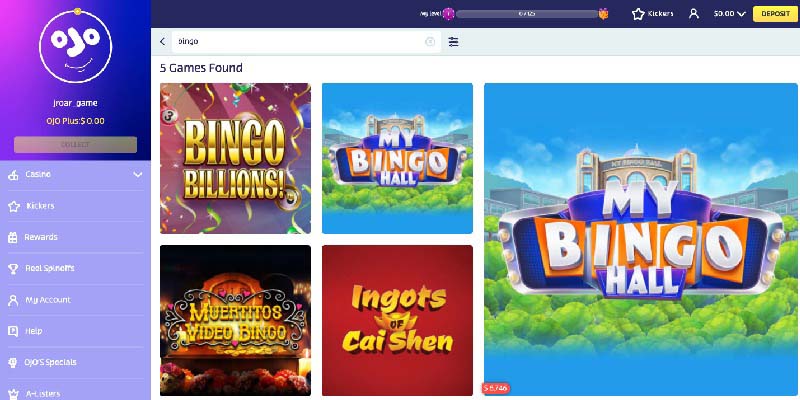Click the Reel Spinoffs trophy icon
This screenshot has height=400, width=800.
[x=13, y=268]
